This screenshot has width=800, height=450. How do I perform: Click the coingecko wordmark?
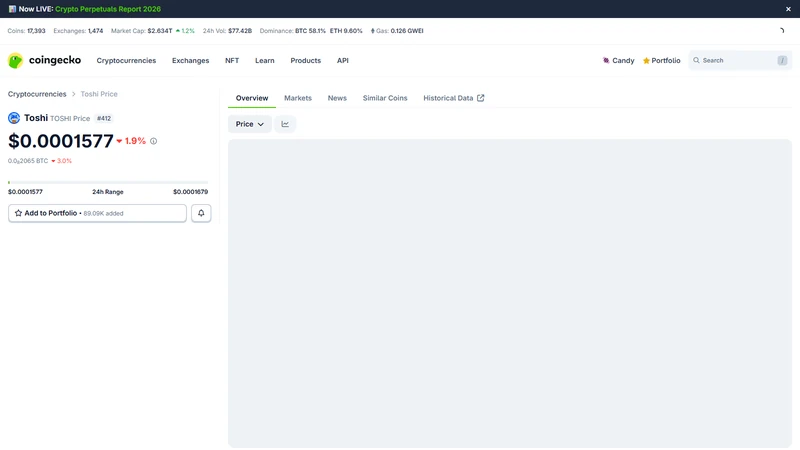click(x=55, y=60)
